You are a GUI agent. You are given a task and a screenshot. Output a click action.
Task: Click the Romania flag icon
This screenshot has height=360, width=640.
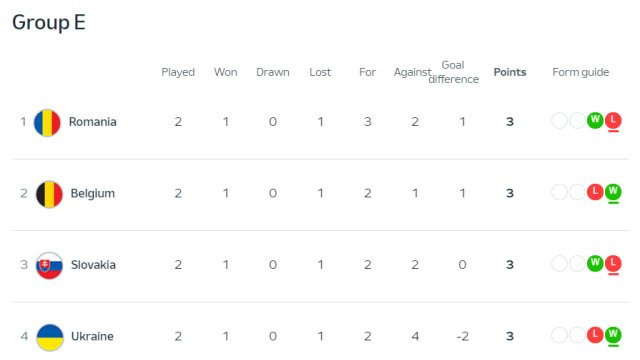pyautogui.click(x=47, y=122)
